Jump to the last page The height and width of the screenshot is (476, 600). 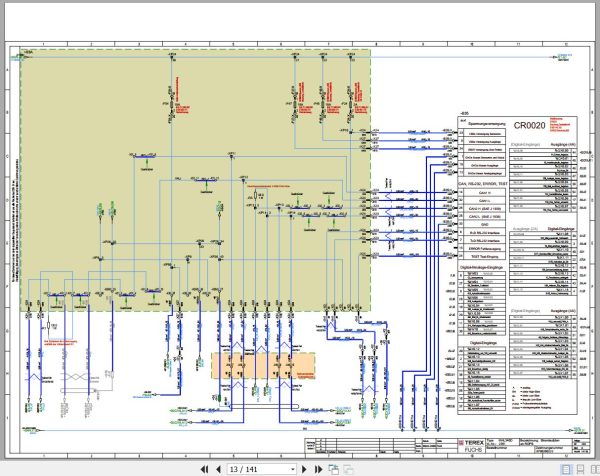318,469
